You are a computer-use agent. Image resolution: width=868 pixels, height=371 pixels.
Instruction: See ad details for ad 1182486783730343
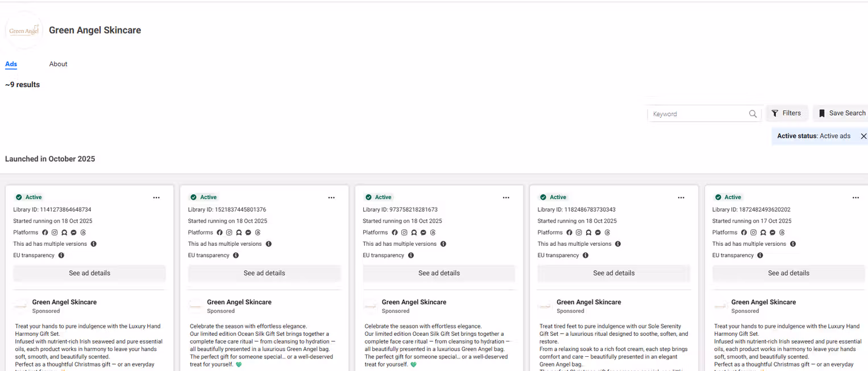(614, 273)
